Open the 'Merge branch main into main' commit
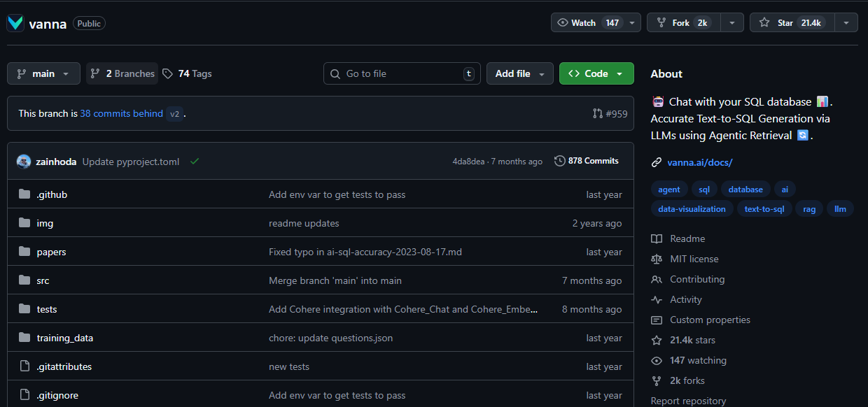868x407 pixels. pyautogui.click(x=335, y=280)
